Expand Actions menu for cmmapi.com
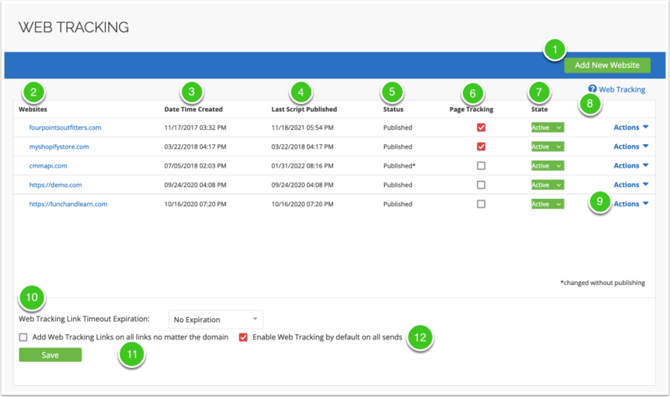The image size is (670, 397). 631,166
